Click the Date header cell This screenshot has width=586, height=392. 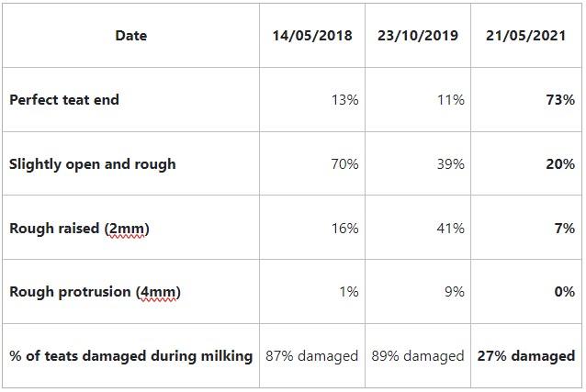point(130,36)
